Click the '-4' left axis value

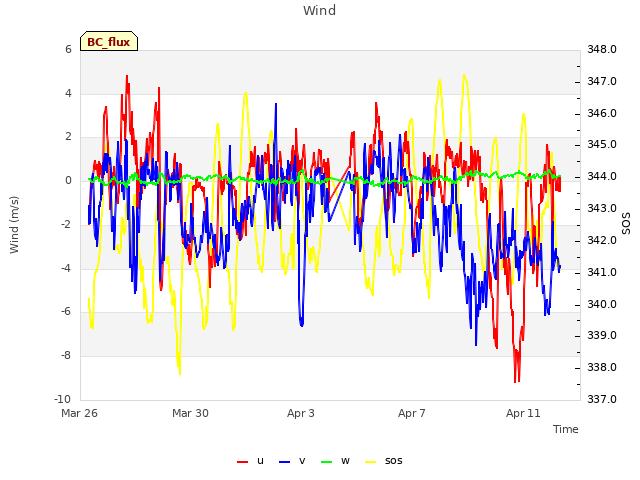(x=66, y=268)
